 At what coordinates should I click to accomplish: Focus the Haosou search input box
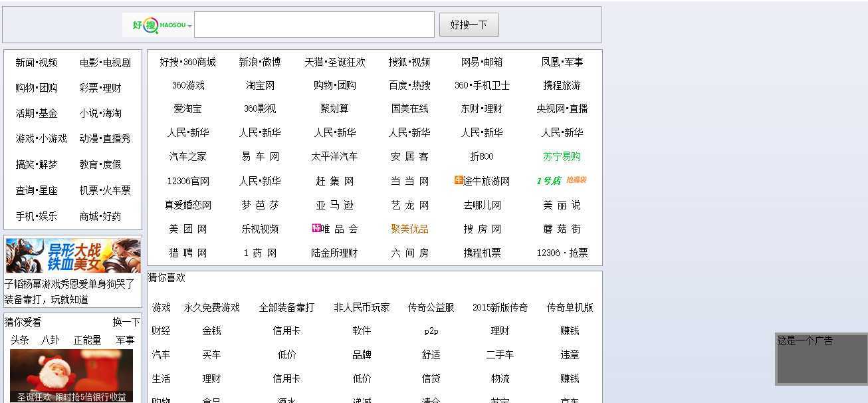314,25
